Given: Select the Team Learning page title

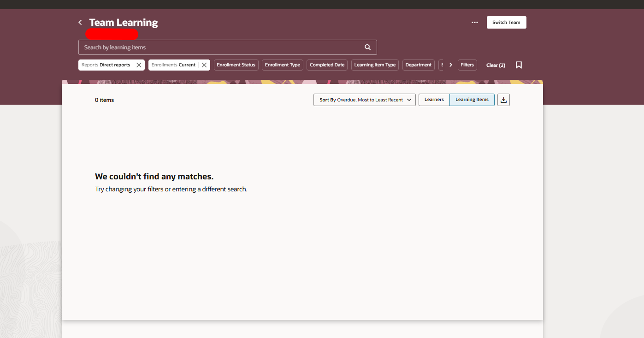Looking at the screenshot, I should pos(124,23).
